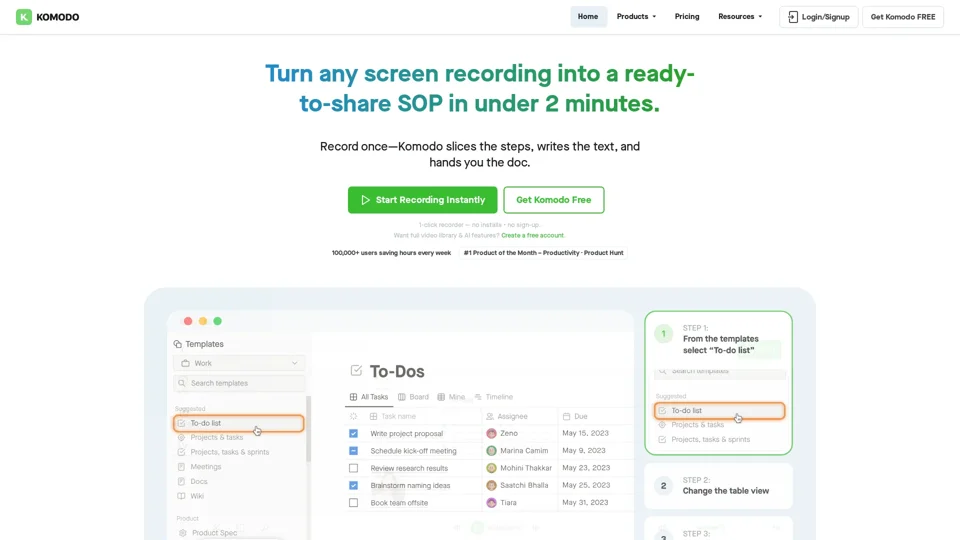The image size is (960, 540).
Task: Click Start Recording Instantly button
Action: (x=422, y=200)
